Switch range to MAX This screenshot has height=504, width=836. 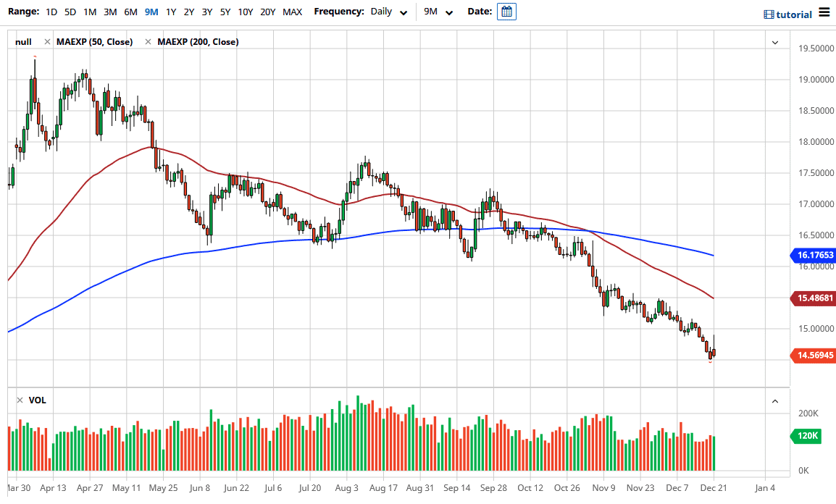click(x=292, y=12)
